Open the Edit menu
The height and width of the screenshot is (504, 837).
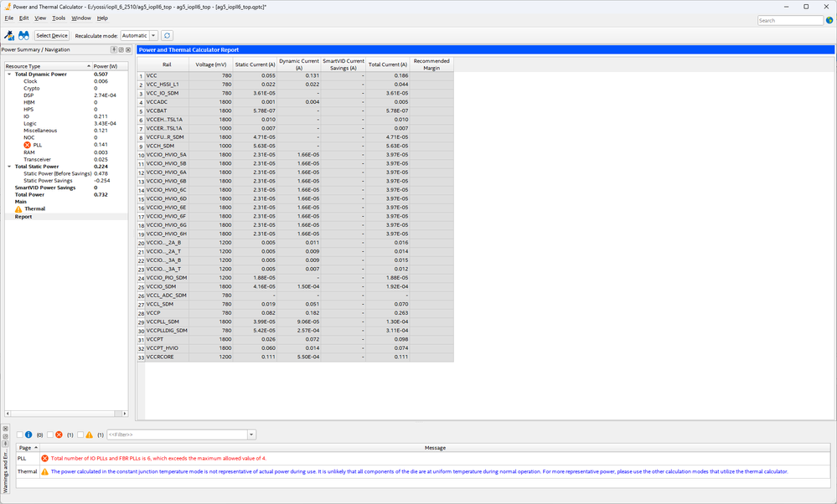point(24,18)
